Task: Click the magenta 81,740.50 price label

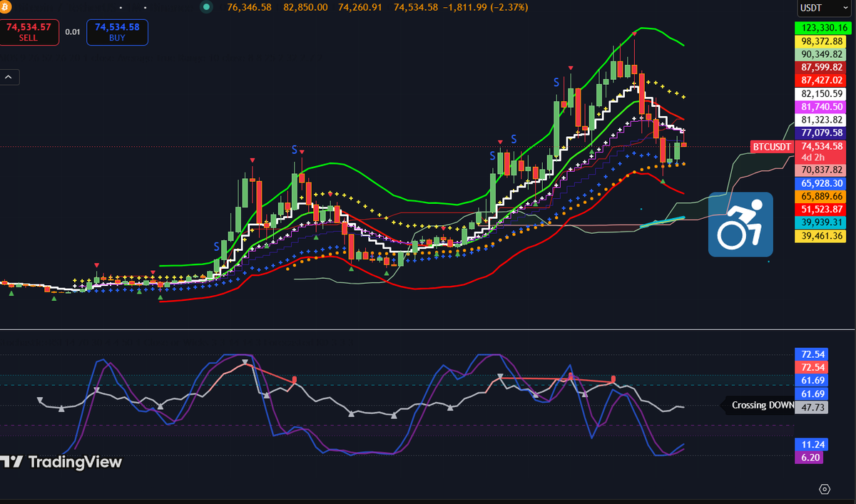Action: 822,106
